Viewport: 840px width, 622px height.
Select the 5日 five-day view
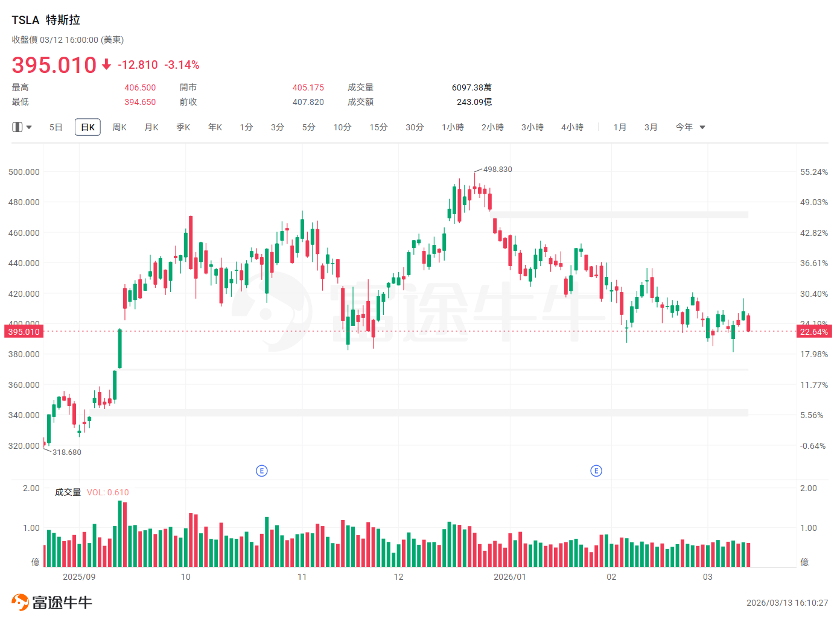(x=56, y=127)
